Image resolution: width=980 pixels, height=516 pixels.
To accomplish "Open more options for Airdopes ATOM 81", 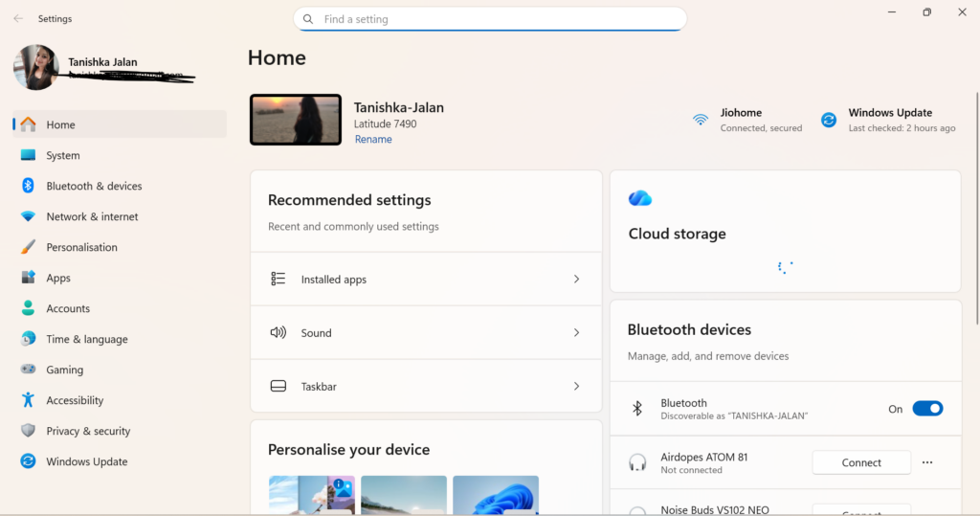I will (927, 462).
